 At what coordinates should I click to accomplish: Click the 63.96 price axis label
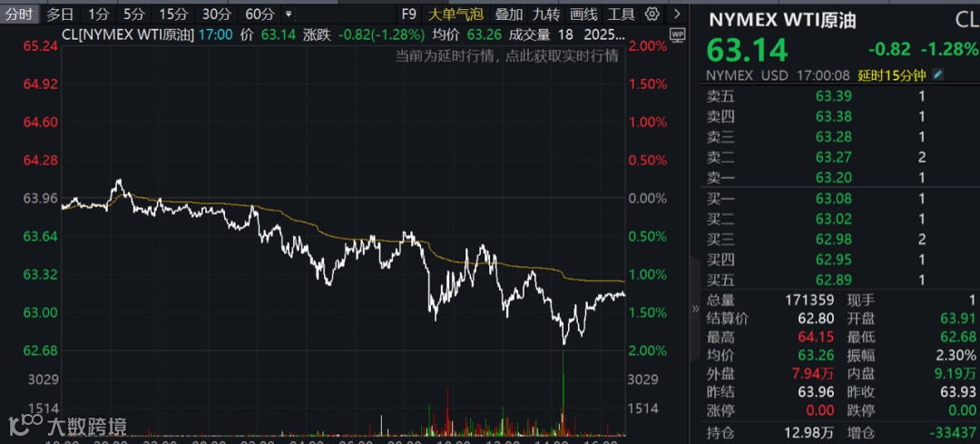pyautogui.click(x=40, y=198)
